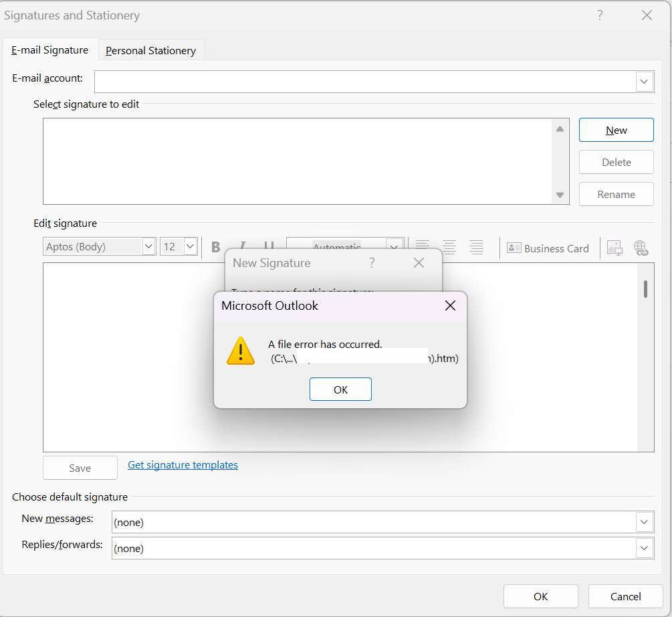This screenshot has width=672, height=617.
Task: Open the Automatic font color dropdown
Action: (x=395, y=245)
